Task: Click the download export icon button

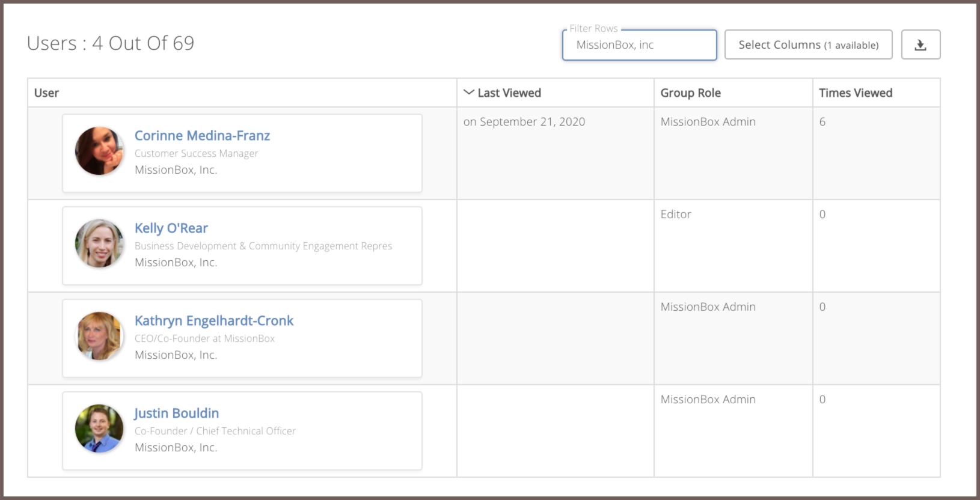Action: [920, 44]
